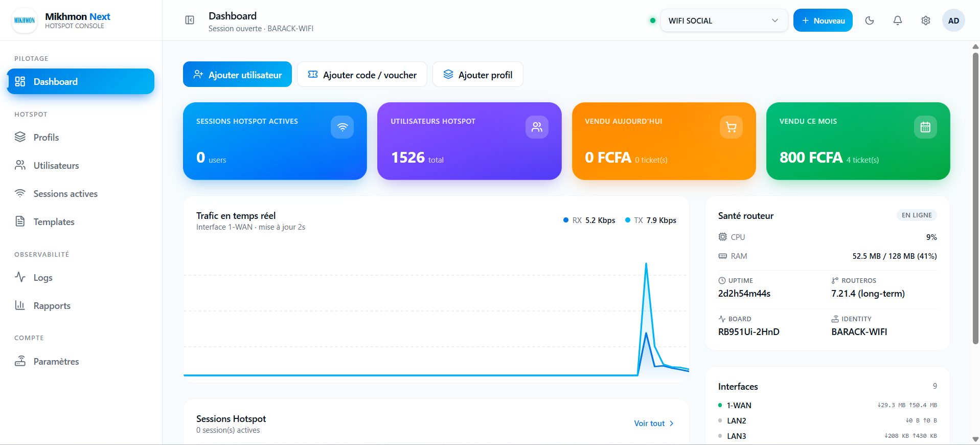The width and height of the screenshot is (980, 445).
Task: Click the Profils layers icon in sidebar
Action: click(20, 137)
